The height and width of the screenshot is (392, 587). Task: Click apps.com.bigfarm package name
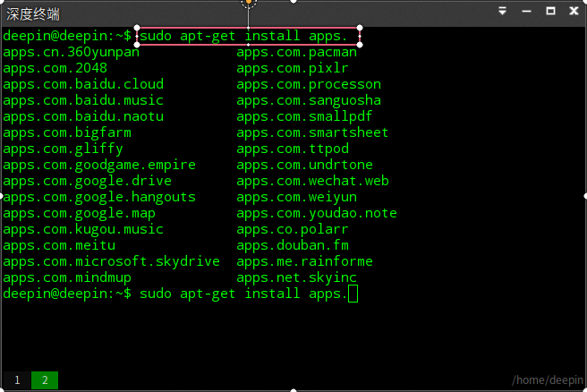tap(67, 132)
